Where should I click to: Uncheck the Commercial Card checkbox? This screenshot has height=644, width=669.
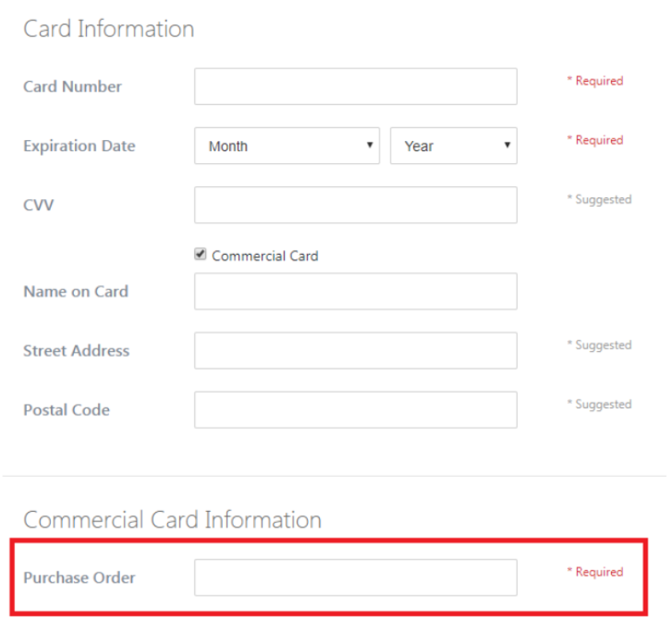coord(200,256)
